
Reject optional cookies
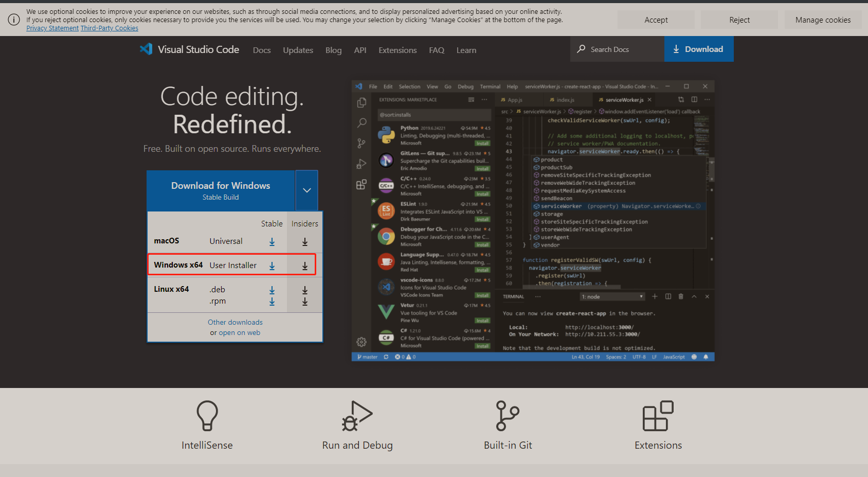(x=739, y=20)
